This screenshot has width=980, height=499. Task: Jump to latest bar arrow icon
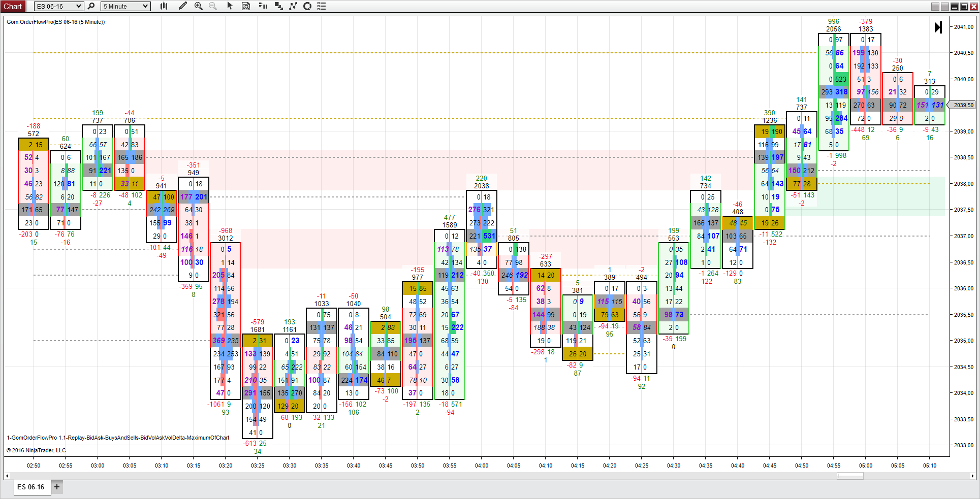(938, 27)
